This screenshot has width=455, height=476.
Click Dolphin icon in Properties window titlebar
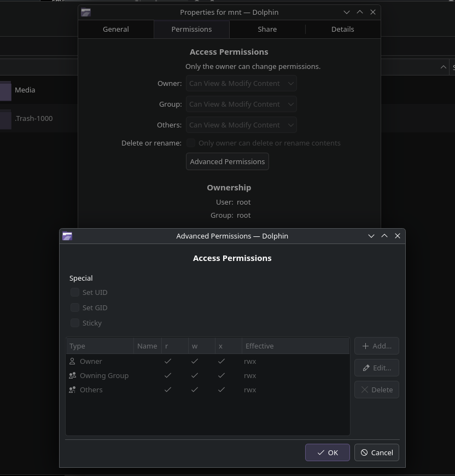[x=86, y=12]
